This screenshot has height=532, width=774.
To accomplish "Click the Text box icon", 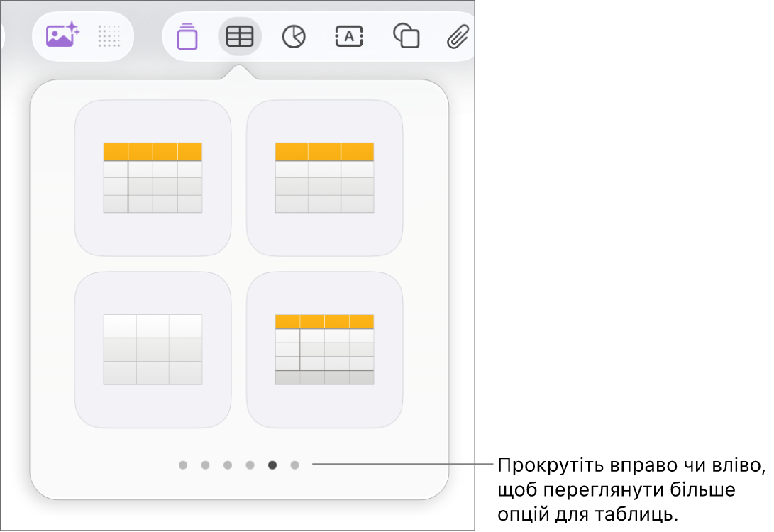I will click(349, 36).
